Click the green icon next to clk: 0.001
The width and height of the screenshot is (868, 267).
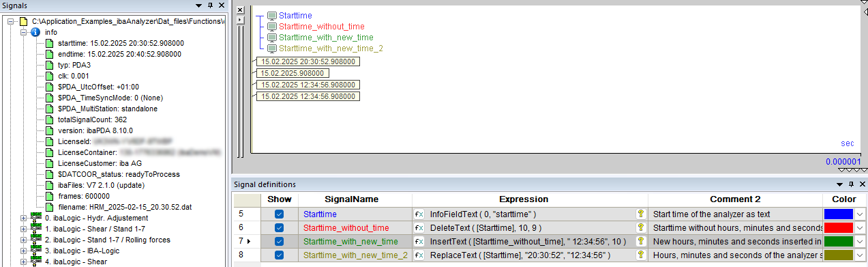49,76
